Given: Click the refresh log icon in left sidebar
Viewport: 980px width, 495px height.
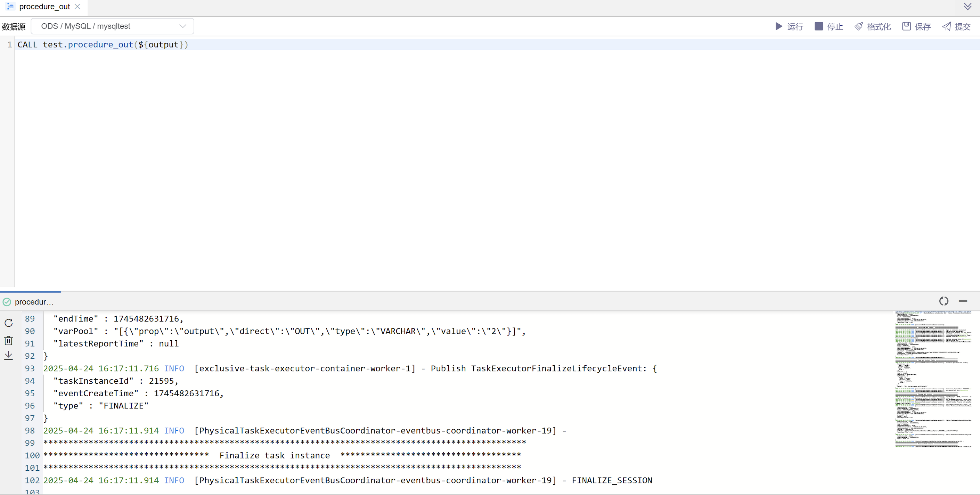Looking at the screenshot, I should (x=9, y=323).
